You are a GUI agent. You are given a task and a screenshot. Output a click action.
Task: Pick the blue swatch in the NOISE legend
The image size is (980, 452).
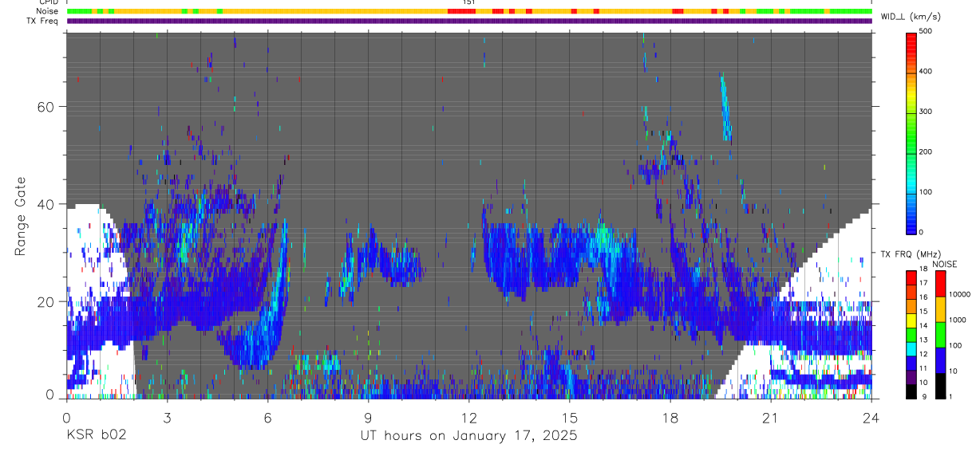click(x=940, y=360)
